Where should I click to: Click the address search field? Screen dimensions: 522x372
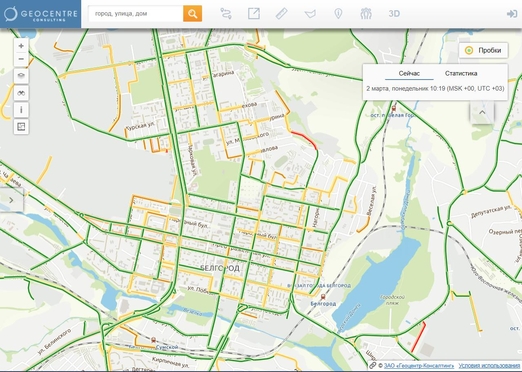136,14
